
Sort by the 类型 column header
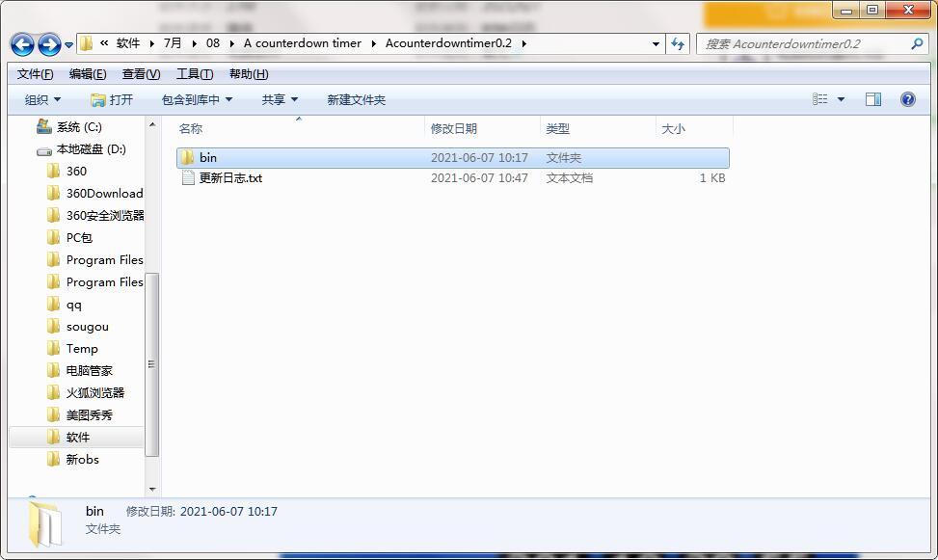click(557, 128)
